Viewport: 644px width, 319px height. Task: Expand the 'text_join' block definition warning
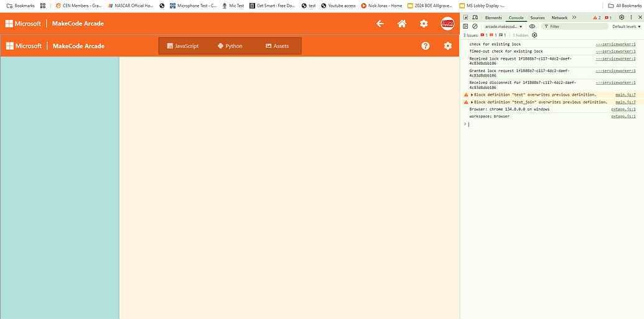[472, 102]
